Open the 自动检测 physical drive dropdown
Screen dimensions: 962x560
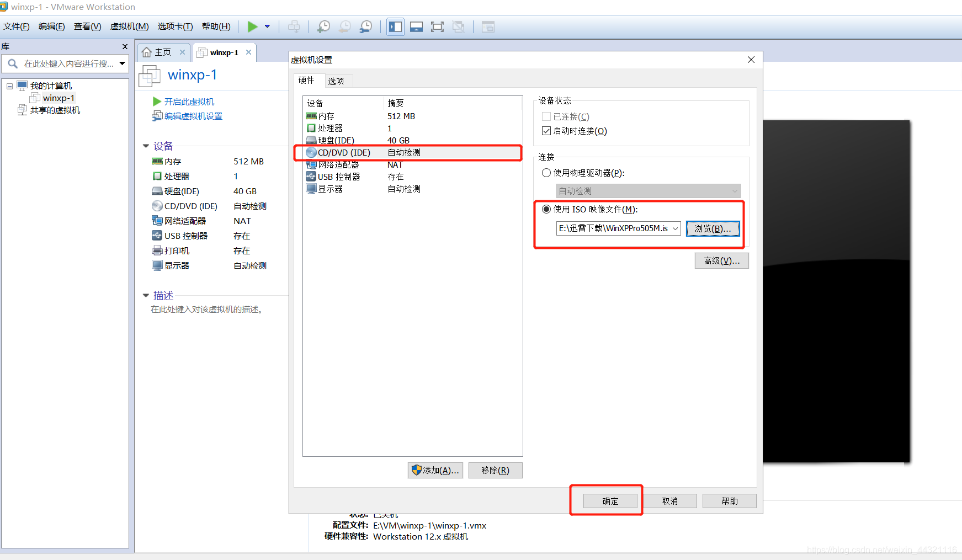(x=648, y=191)
